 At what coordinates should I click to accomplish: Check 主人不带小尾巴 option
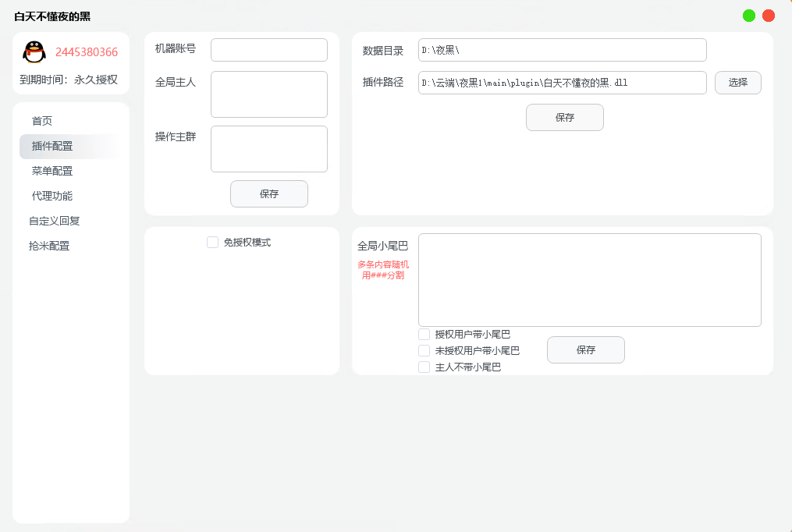(x=424, y=367)
